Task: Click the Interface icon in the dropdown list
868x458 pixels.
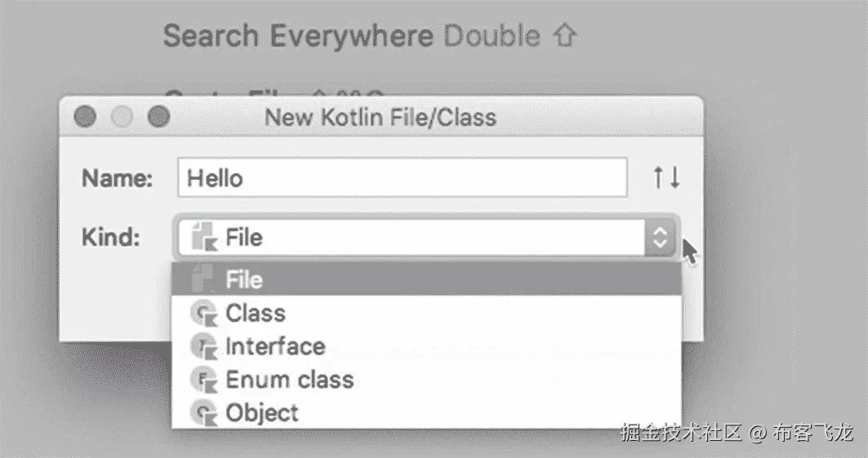Action: tap(200, 347)
